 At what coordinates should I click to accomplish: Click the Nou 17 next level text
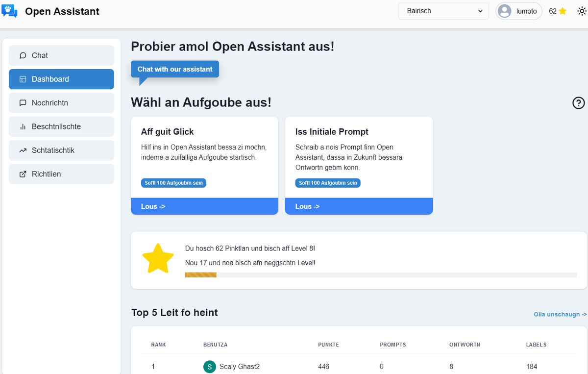pyautogui.click(x=250, y=263)
